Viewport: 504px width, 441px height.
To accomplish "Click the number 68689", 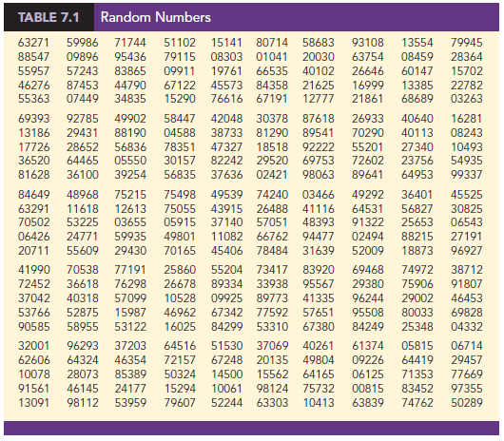I will 417,98.
